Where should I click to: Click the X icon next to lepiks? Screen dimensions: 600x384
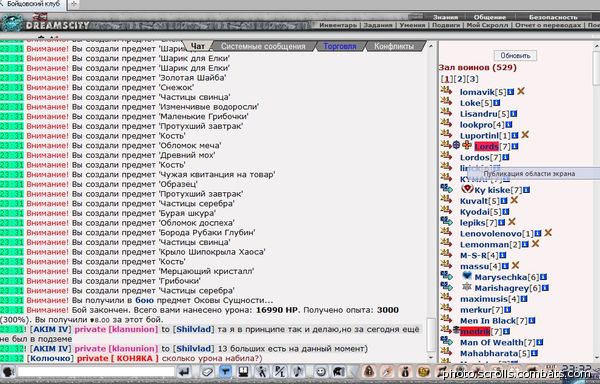tap(512, 222)
